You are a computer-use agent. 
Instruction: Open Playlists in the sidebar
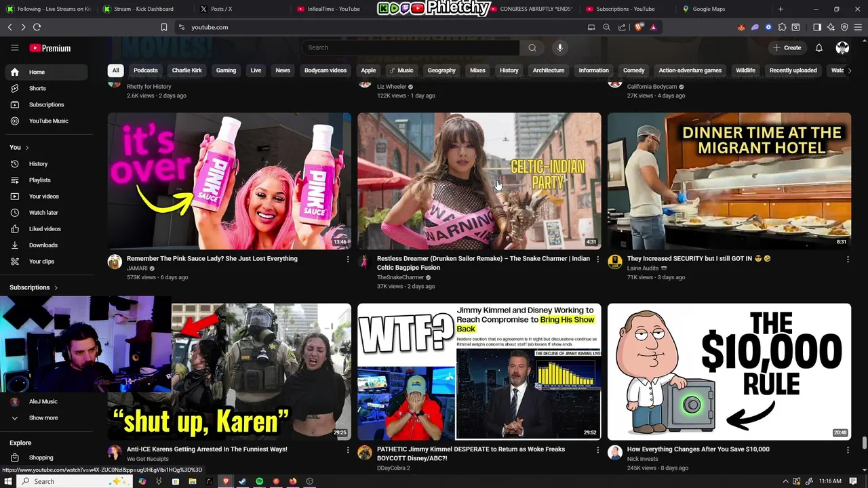coord(46,180)
